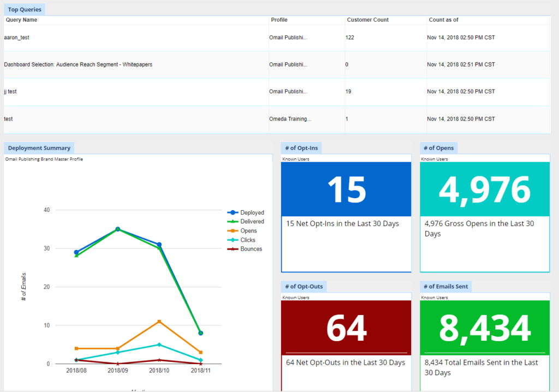Select the jj test query row
559x392 pixels.
(x=10, y=92)
